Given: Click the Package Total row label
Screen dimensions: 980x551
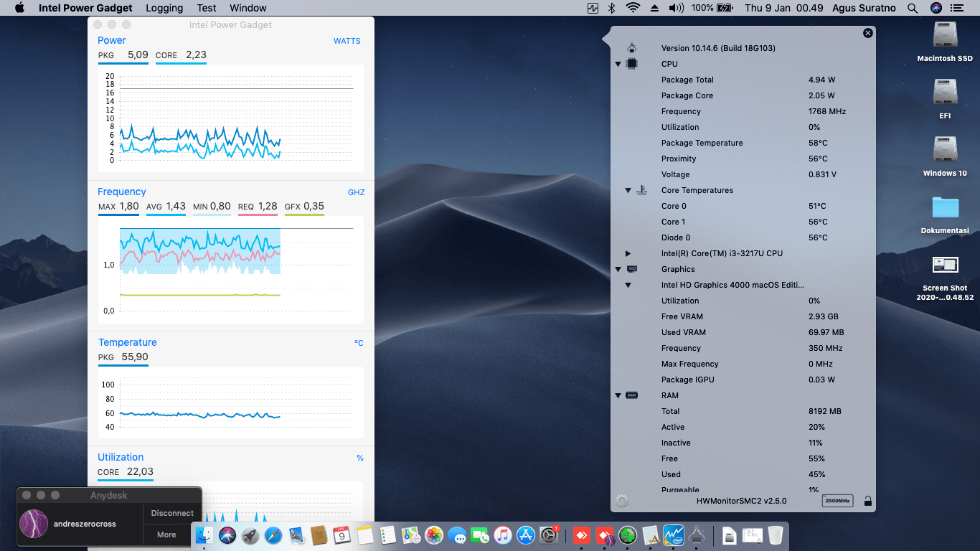Looking at the screenshot, I should point(687,80).
